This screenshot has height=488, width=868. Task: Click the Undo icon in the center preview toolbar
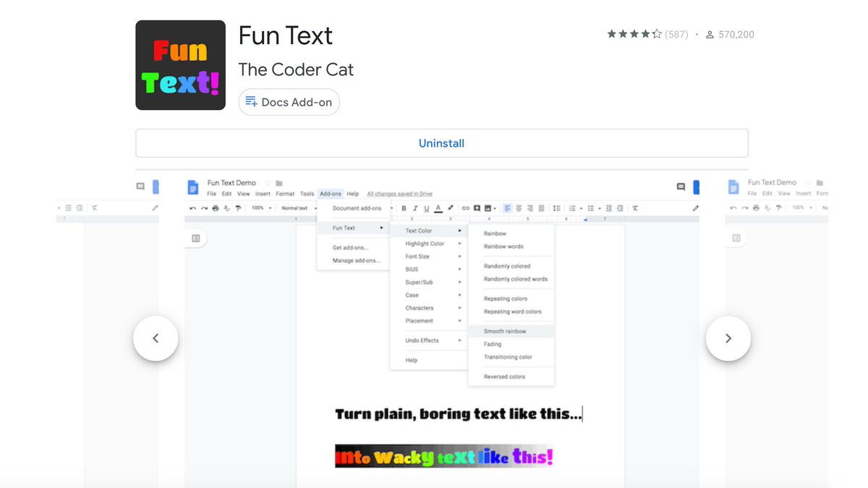pyautogui.click(x=192, y=208)
